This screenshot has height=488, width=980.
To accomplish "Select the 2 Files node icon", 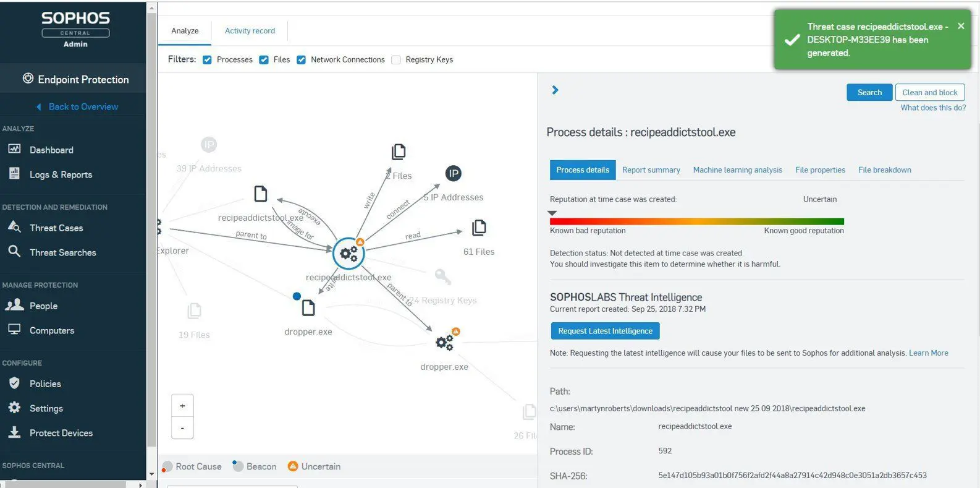I will [399, 152].
